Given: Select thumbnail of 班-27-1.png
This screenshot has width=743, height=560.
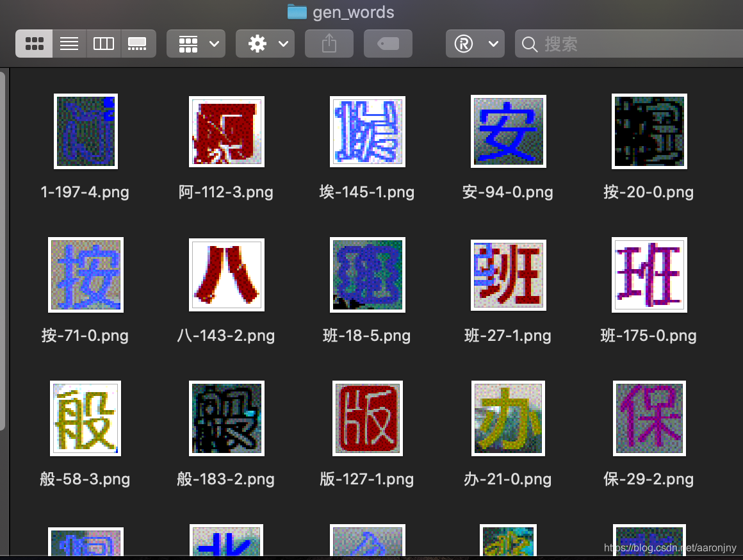Looking at the screenshot, I should (x=509, y=275).
